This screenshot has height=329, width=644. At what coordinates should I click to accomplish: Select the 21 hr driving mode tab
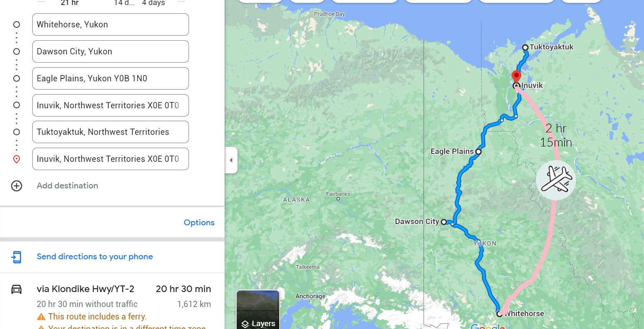point(70,3)
